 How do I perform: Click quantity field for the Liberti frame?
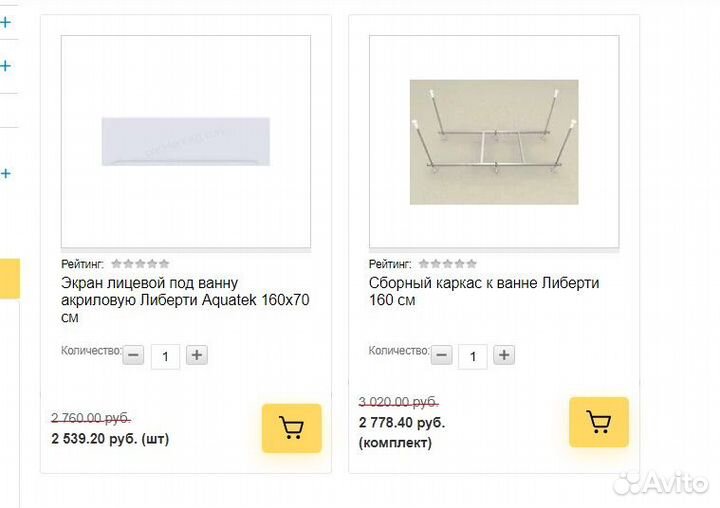[x=473, y=356]
